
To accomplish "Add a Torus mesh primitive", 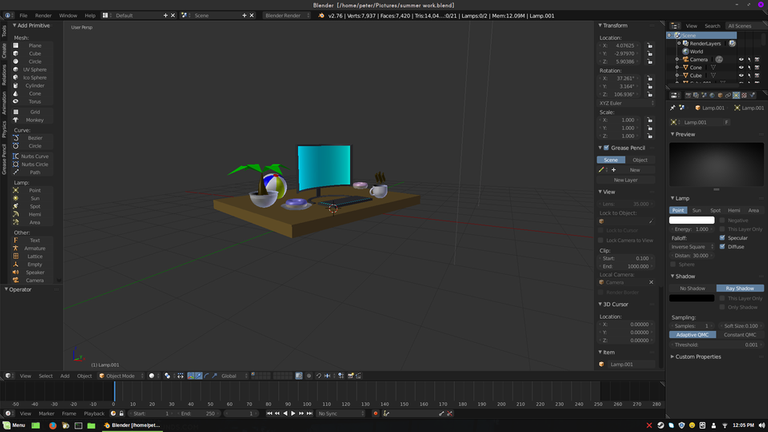I will coord(34,101).
